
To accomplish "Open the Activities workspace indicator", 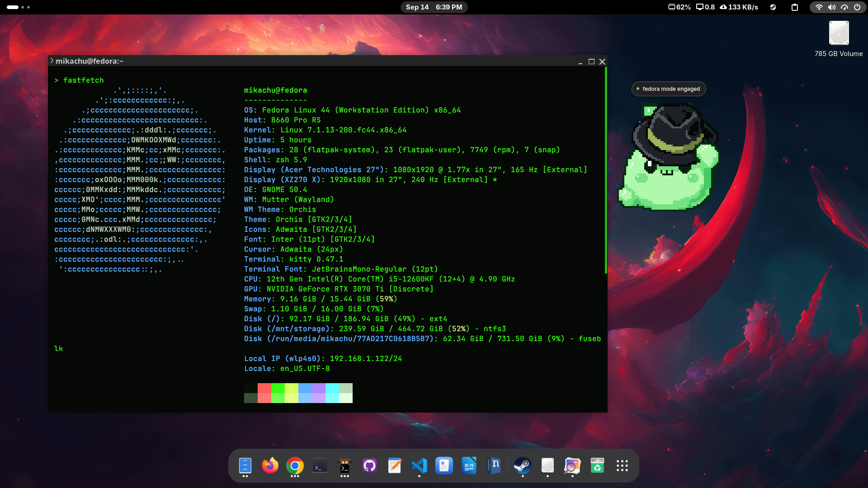I will [19, 7].
